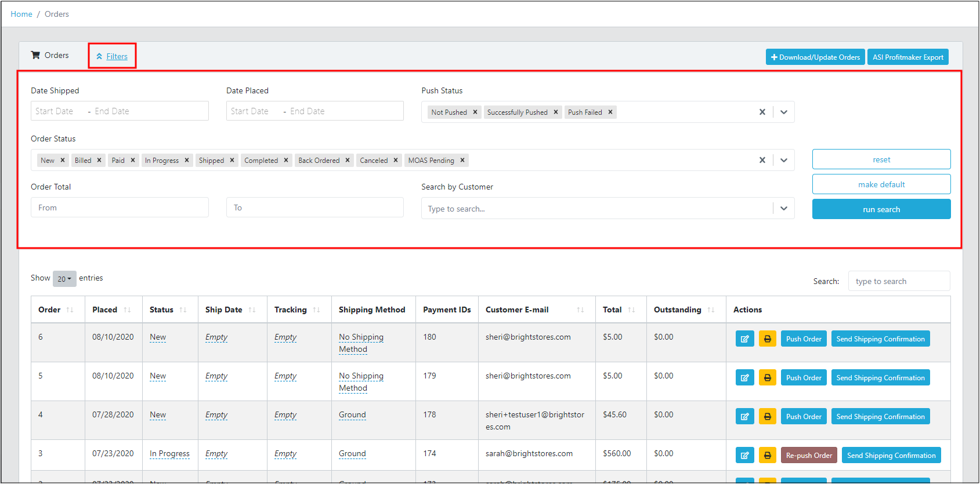
Task: Remove the Completed status tag
Action: coord(286,161)
